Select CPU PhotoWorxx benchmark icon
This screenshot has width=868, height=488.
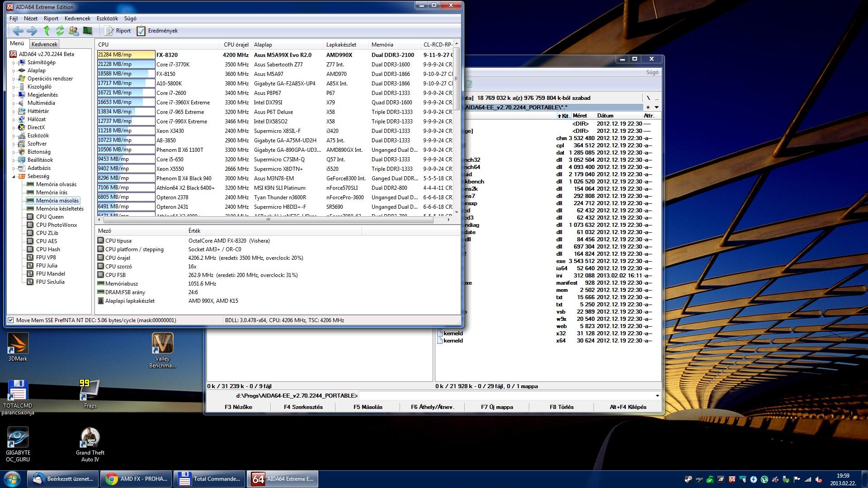(x=30, y=225)
